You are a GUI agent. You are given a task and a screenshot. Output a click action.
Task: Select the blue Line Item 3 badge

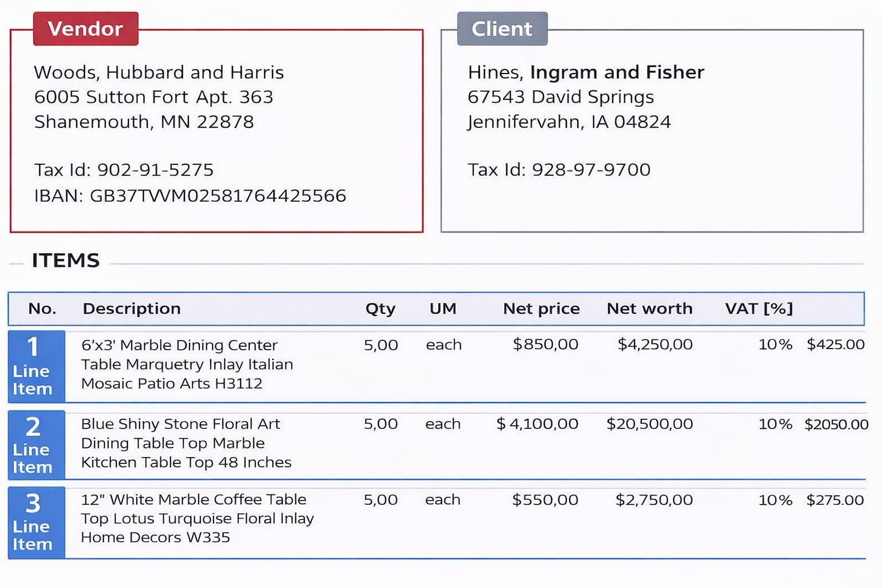(36, 522)
